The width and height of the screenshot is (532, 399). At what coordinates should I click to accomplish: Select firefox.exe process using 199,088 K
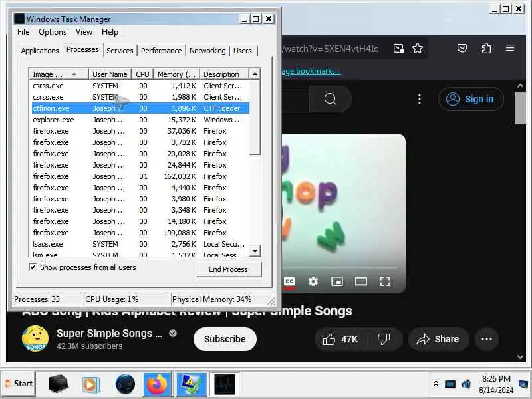point(140,233)
